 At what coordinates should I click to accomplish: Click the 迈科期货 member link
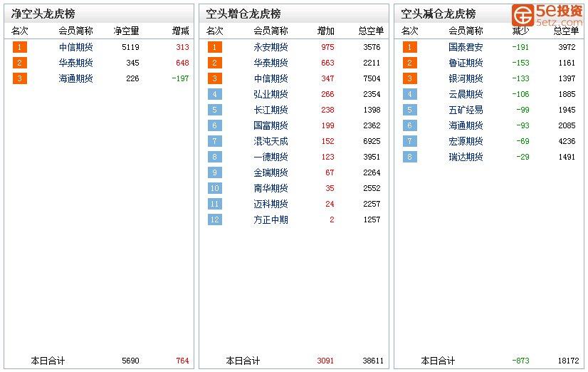pyautogui.click(x=271, y=204)
